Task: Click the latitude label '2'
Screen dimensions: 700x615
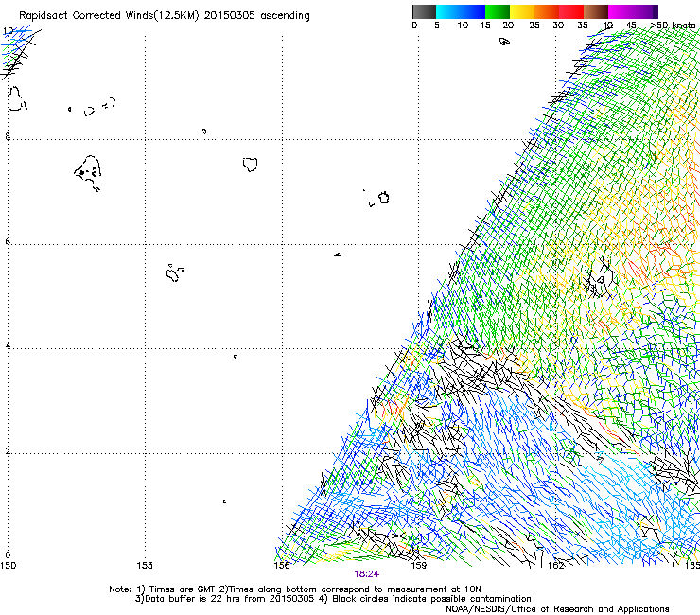Action: [x=8, y=450]
